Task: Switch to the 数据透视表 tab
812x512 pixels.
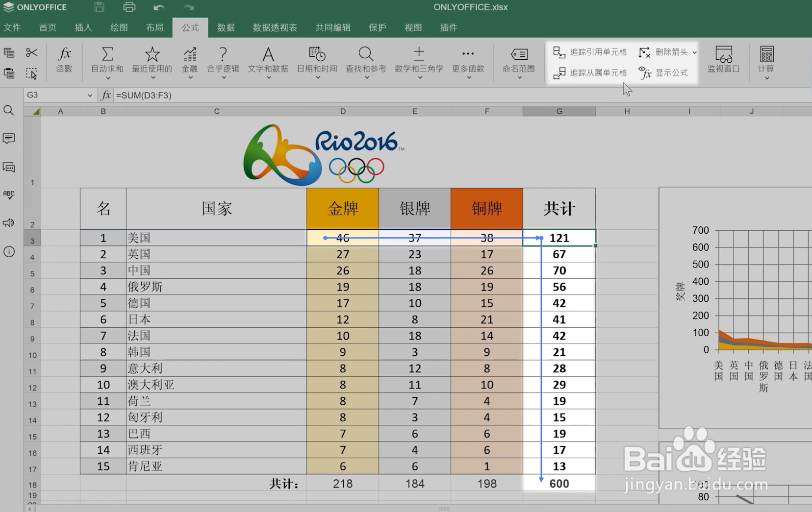Action: coord(275,27)
